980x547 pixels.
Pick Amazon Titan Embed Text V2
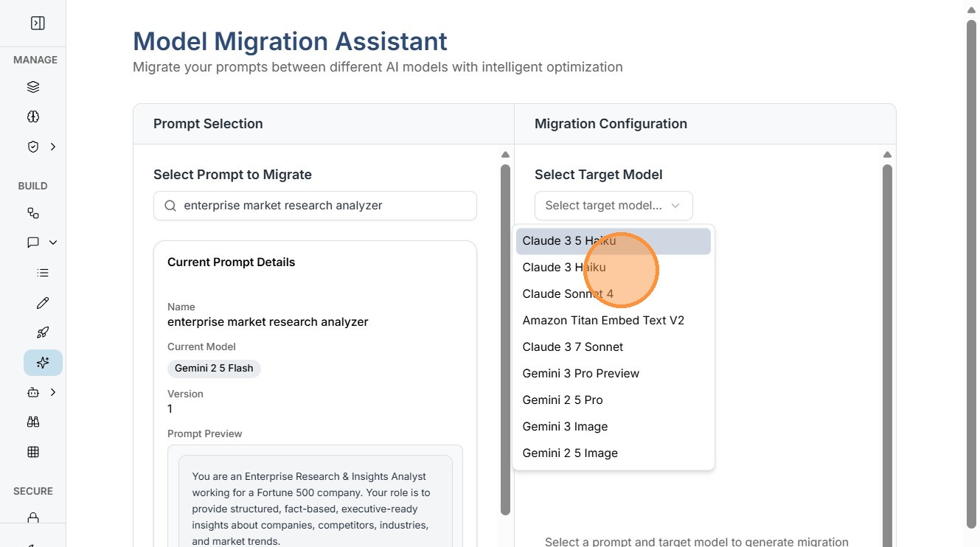click(x=603, y=321)
